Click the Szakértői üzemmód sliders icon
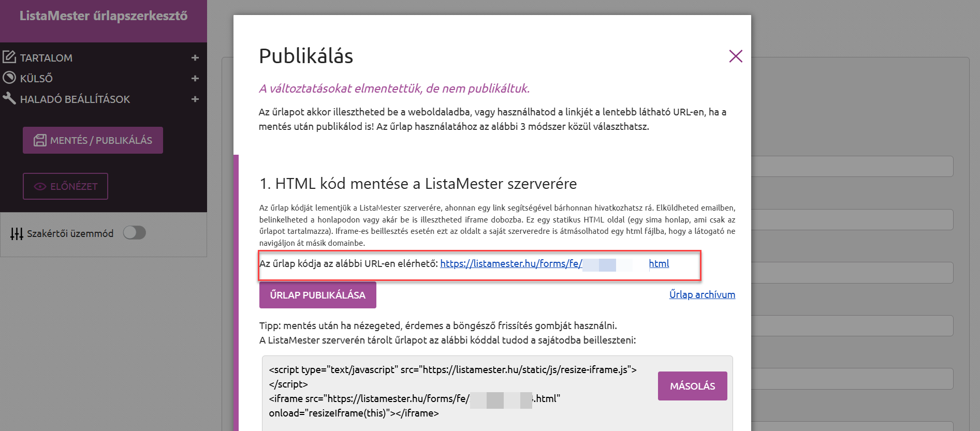 point(17,234)
